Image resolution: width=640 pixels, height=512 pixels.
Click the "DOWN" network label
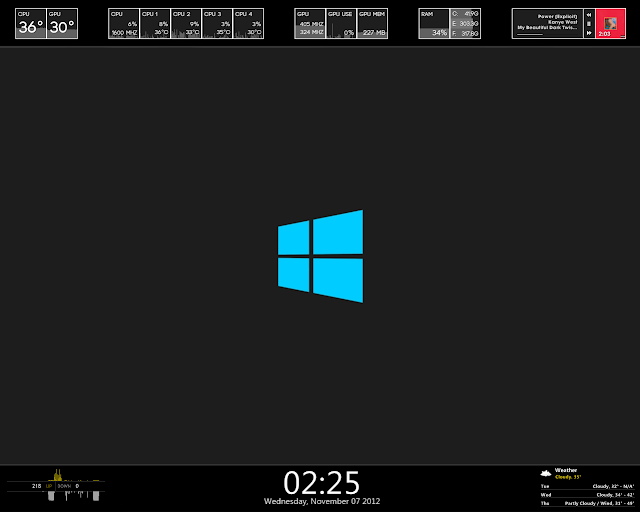click(64, 486)
